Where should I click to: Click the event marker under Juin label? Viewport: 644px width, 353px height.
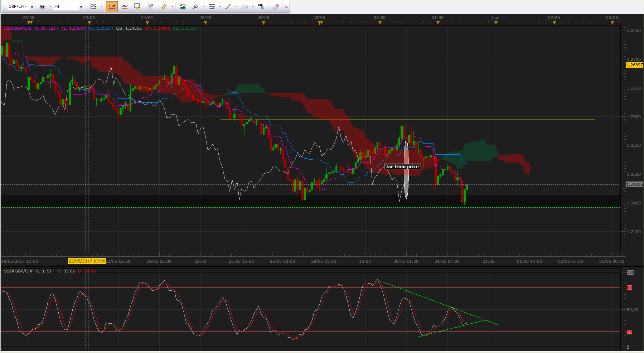[496, 23]
